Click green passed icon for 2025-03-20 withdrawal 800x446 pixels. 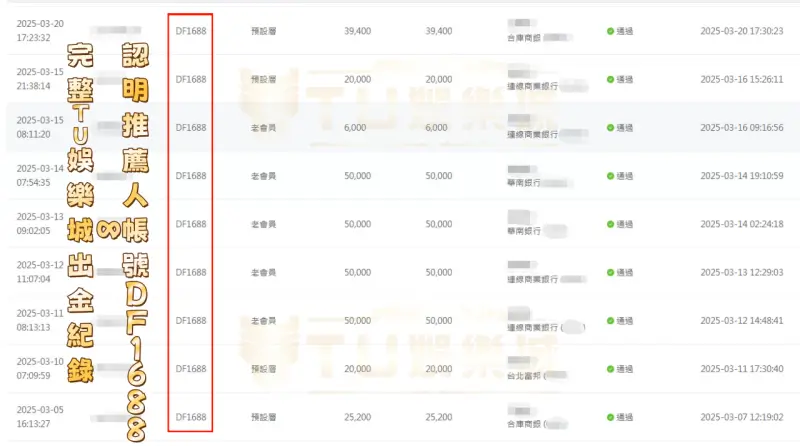pos(610,31)
